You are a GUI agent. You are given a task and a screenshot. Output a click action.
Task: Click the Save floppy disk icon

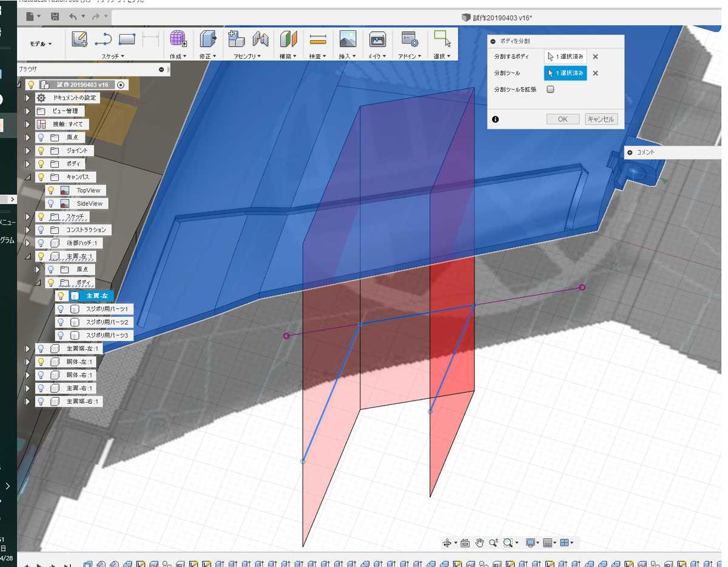click(55, 17)
